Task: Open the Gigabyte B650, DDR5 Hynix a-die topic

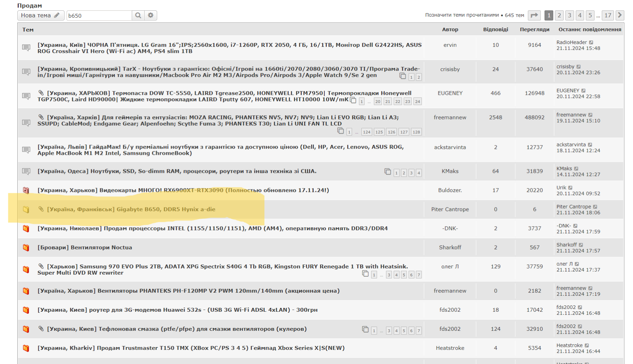Action: click(131, 209)
